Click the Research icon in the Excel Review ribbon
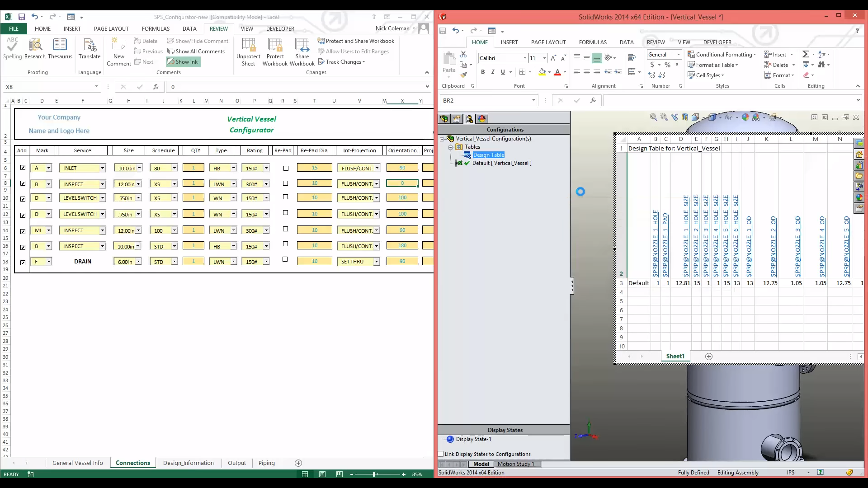This screenshot has height=488, width=868. tap(35, 49)
